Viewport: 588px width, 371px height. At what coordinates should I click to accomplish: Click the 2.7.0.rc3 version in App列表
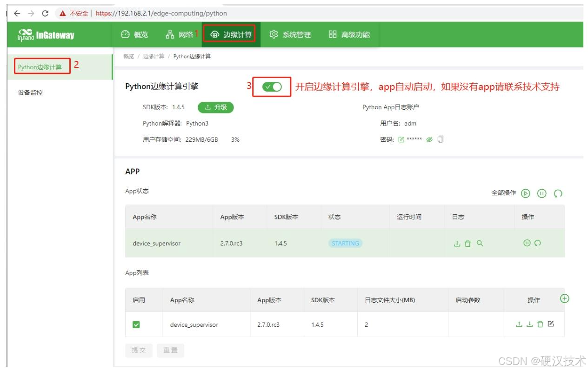(268, 325)
